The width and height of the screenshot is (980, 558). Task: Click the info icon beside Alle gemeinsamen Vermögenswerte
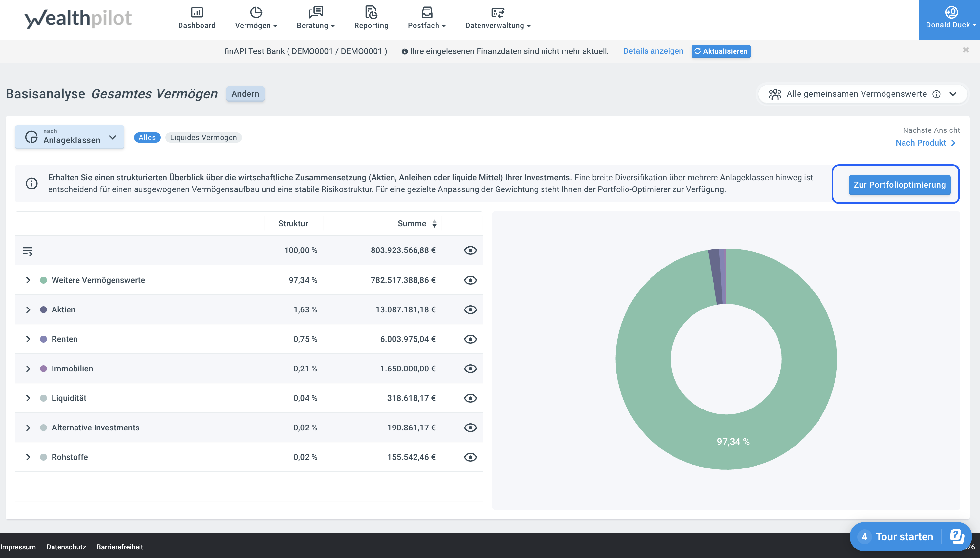tap(936, 94)
